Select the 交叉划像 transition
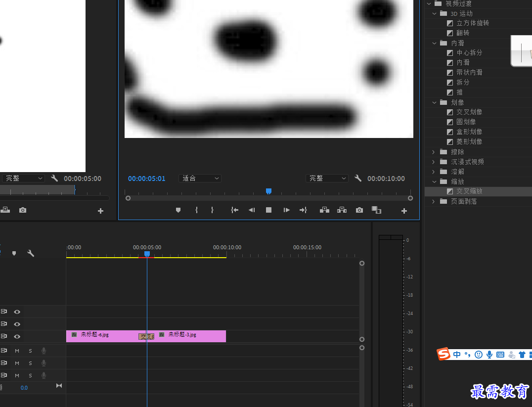 pyautogui.click(x=469, y=112)
